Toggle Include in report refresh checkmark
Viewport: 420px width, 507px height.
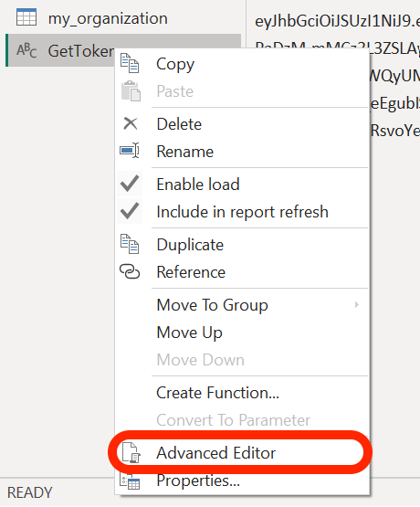tap(130, 211)
